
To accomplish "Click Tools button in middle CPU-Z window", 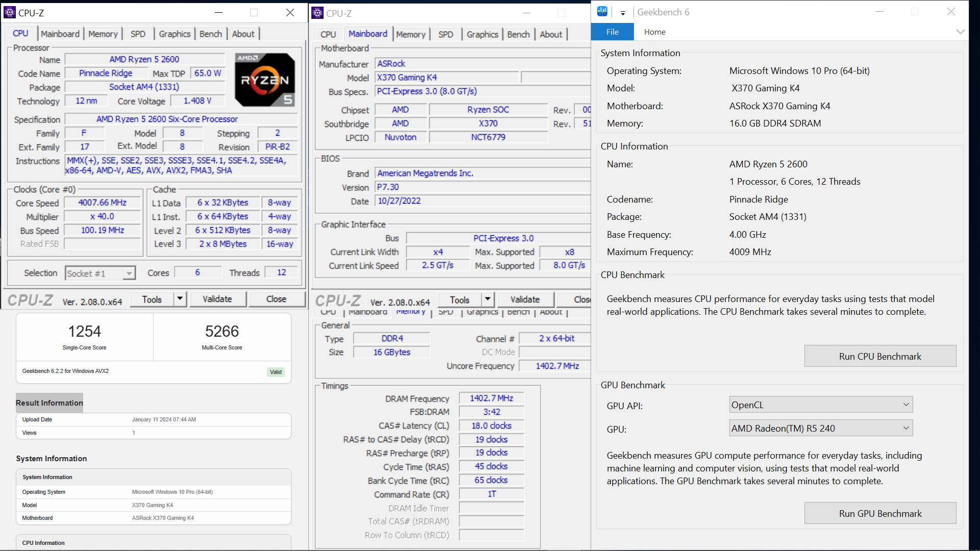I will [460, 299].
